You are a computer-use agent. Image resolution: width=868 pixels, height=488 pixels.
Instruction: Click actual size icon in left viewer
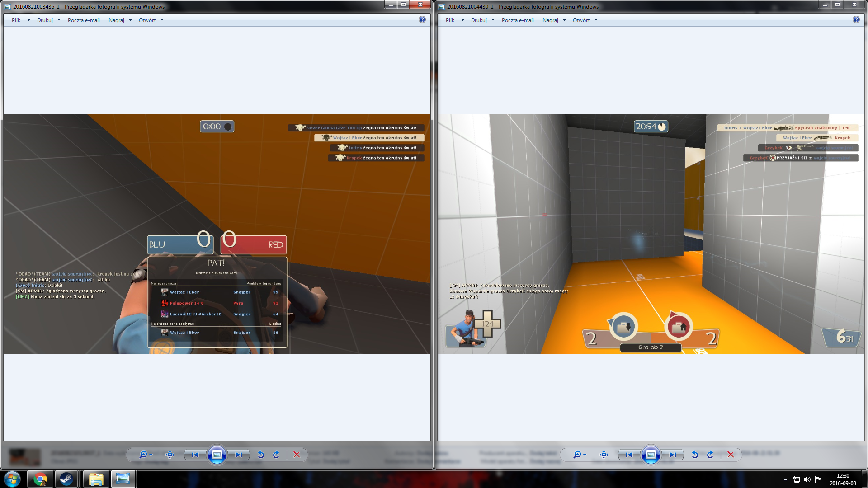tap(170, 455)
